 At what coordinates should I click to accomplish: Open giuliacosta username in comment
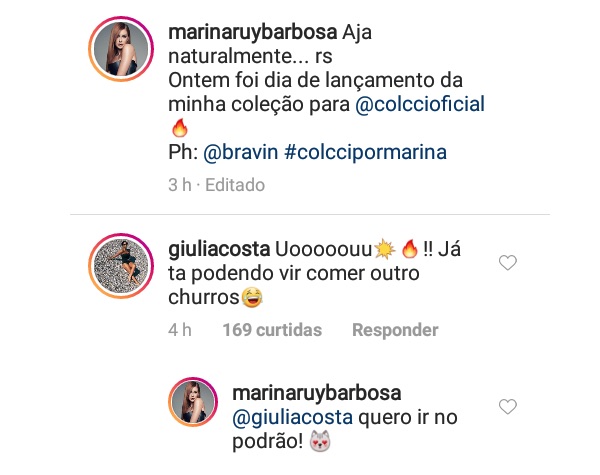tap(219, 250)
